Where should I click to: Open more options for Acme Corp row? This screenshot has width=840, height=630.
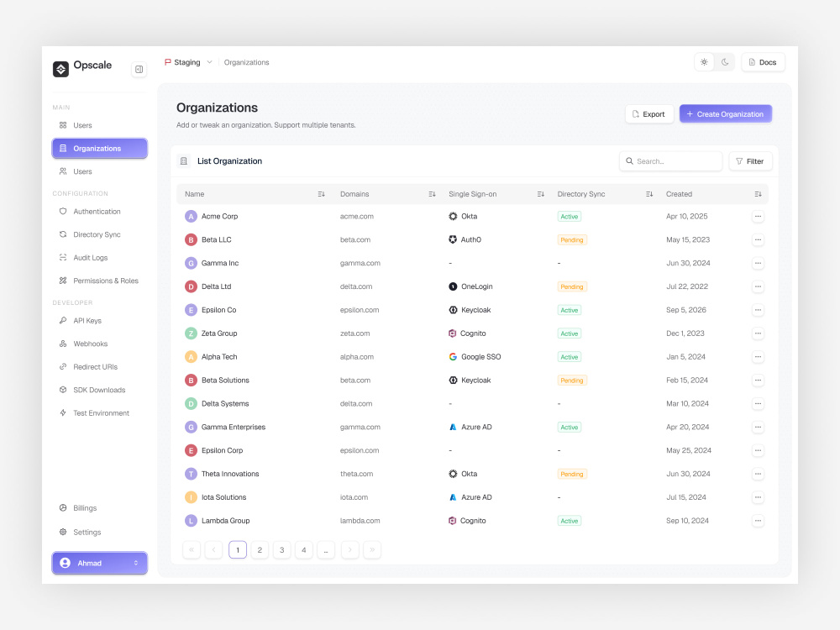coord(758,217)
